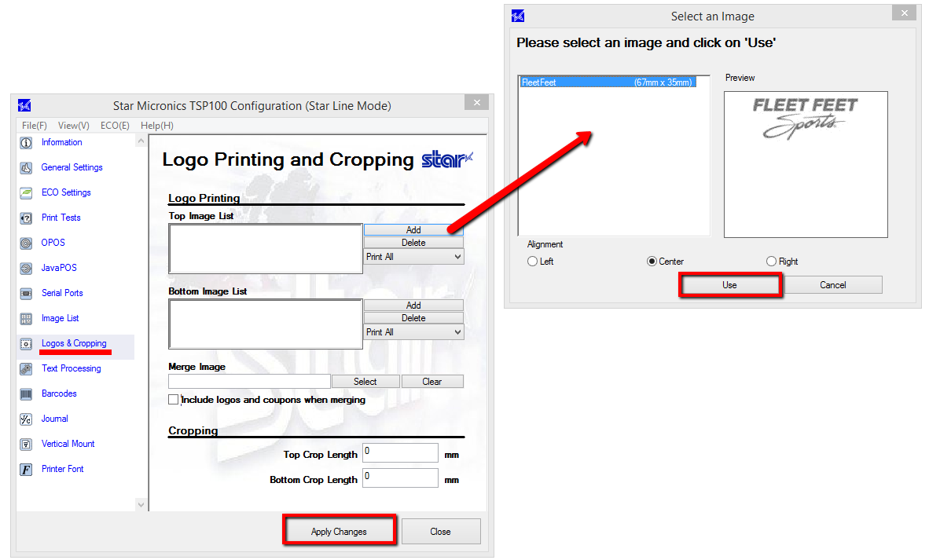
Task: Click Use in Select an Image dialog
Action: [729, 285]
